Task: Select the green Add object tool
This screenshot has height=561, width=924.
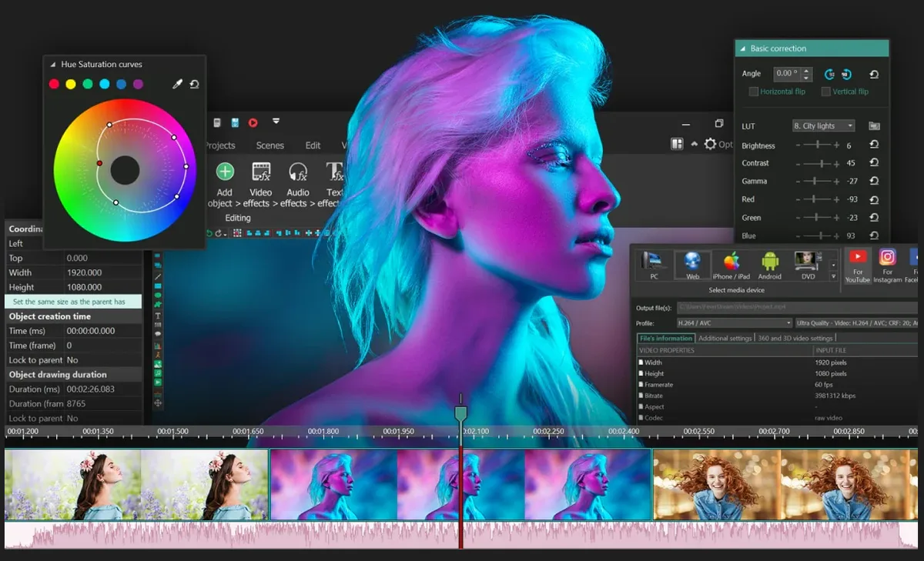Action: [x=224, y=172]
